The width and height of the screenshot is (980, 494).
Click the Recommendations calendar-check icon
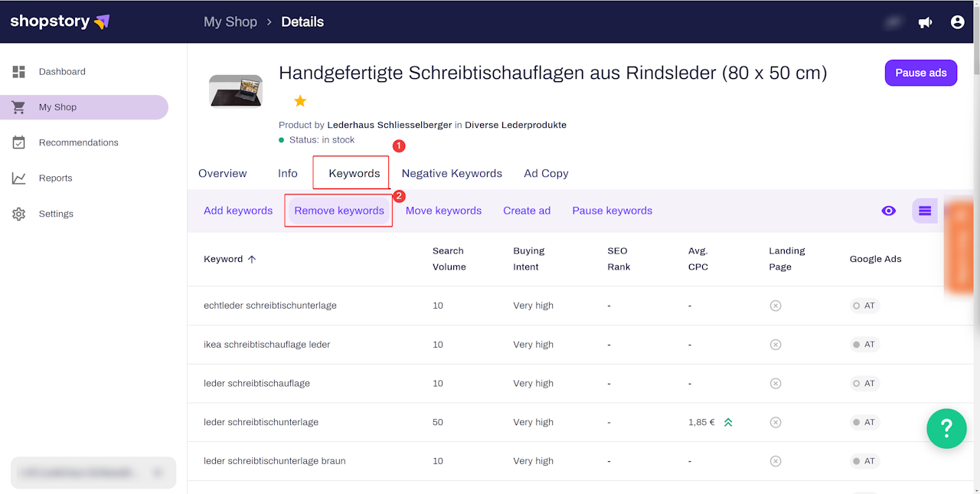[19, 142]
